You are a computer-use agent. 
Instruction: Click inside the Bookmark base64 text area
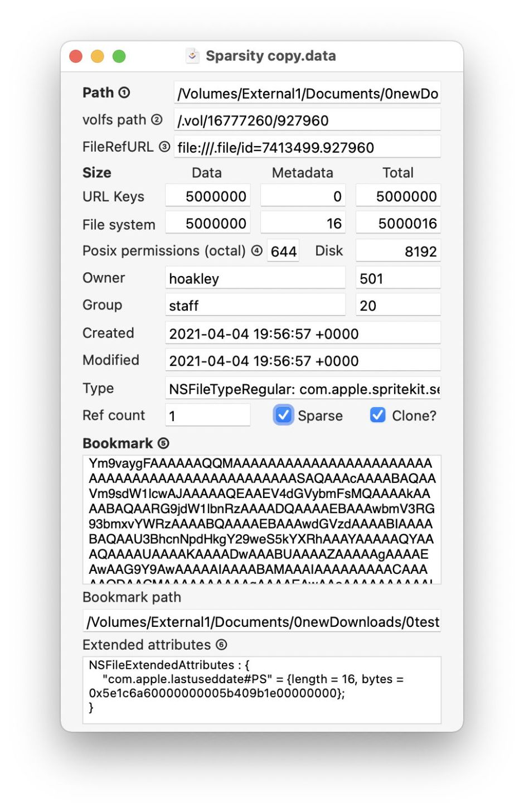[262, 519]
